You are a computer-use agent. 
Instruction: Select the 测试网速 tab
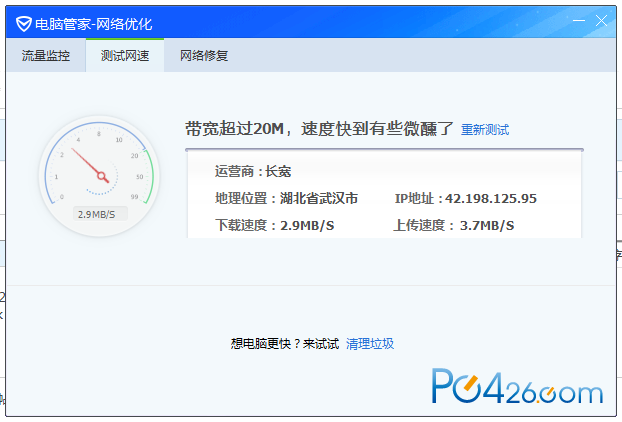(125, 56)
